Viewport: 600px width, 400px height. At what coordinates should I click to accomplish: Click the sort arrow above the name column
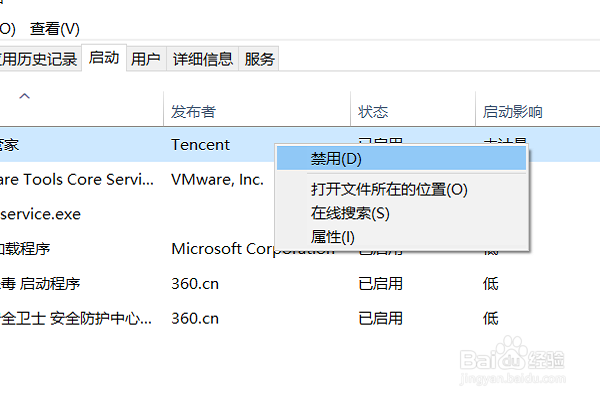(x=25, y=96)
